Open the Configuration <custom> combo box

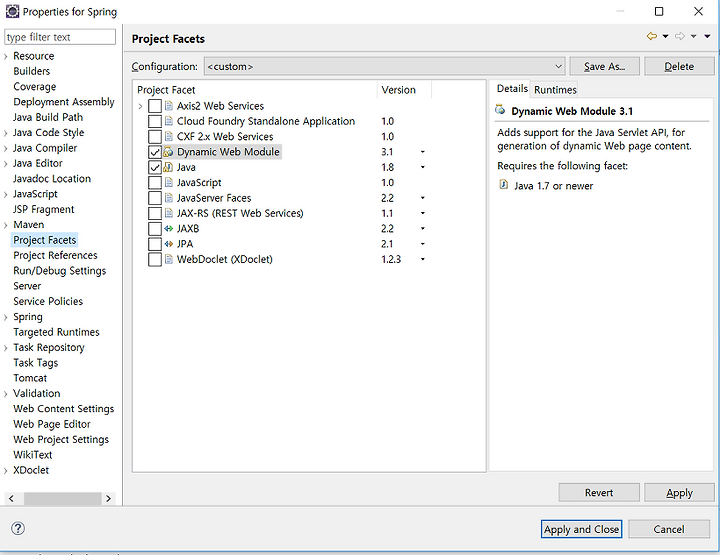point(384,66)
